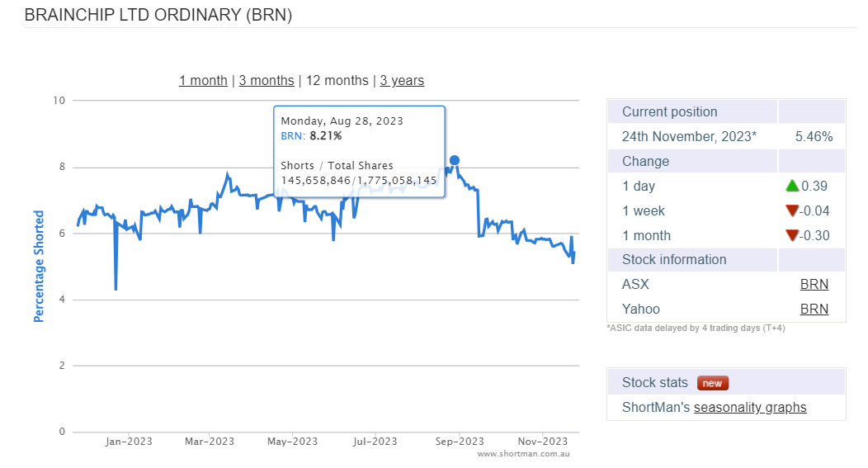This screenshot has height=468, width=868.
Task: Click the red 'new' badge beside Stock stats
Action: [713, 383]
